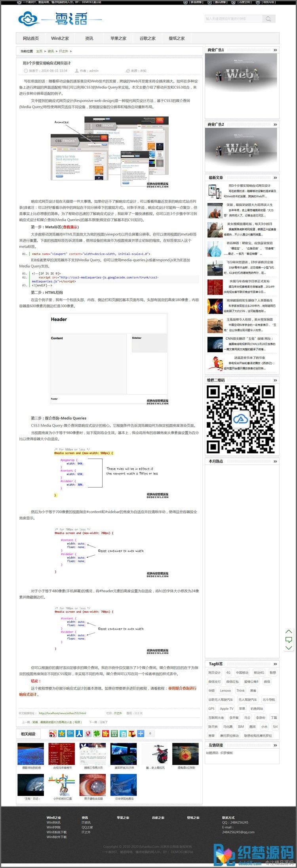
Task: Go to previous article 笑癫 link
Action: (x=57, y=722)
